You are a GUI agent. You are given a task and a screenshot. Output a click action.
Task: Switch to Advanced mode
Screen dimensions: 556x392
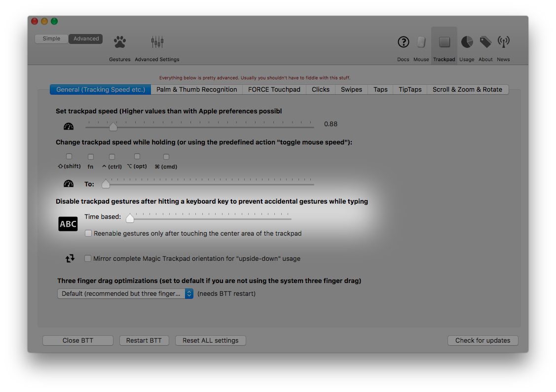click(x=86, y=38)
